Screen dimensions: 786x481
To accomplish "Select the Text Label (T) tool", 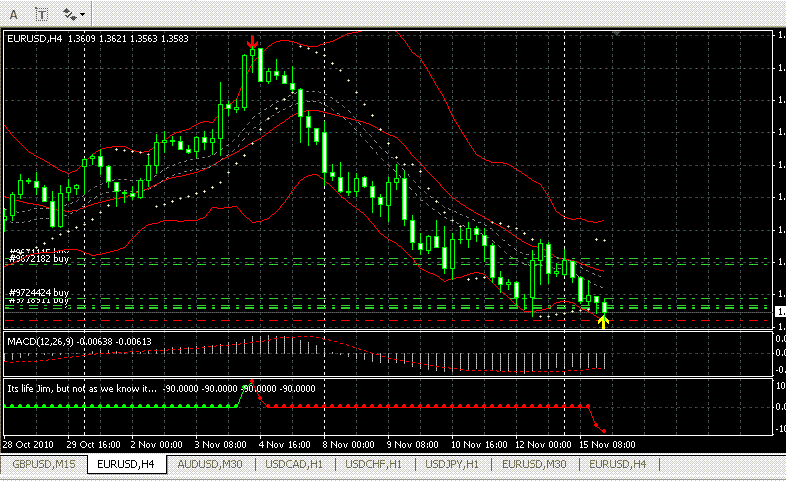I will (x=42, y=15).
